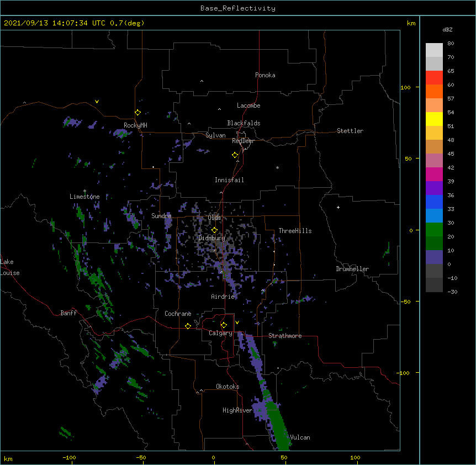
Task: Click the white caret marker west of Ponoka
Action: [202, 81]
